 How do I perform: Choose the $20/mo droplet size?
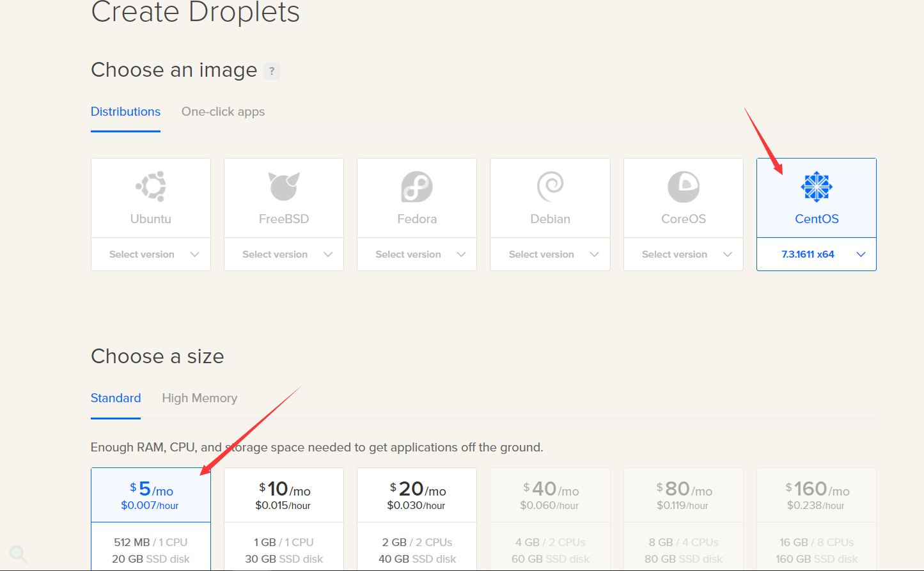pyautogui.click(x=417, y=519)
